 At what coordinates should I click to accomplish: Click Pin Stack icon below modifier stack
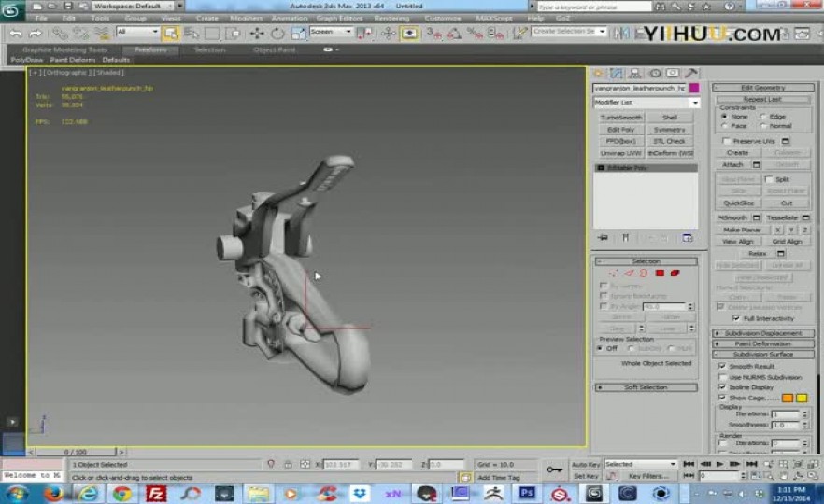point(604,238)
